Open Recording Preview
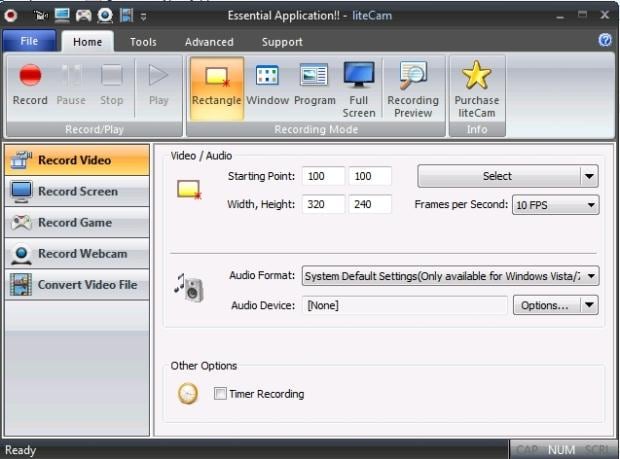The image size is (620, 459). click(x=413, y=89)
